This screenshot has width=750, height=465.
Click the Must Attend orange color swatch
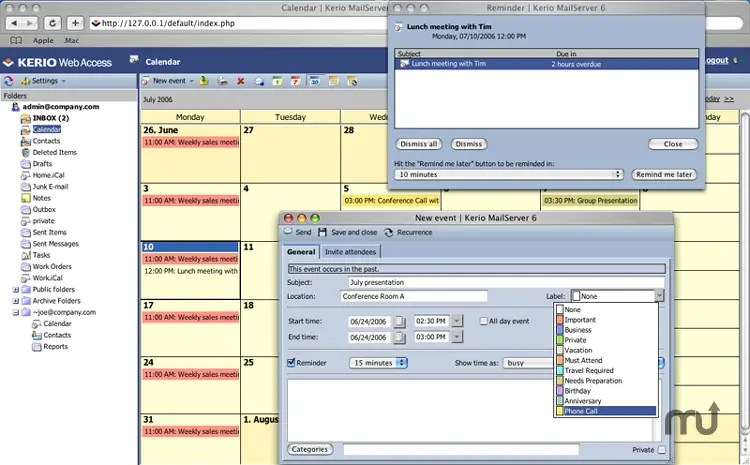tap(560, 360)
